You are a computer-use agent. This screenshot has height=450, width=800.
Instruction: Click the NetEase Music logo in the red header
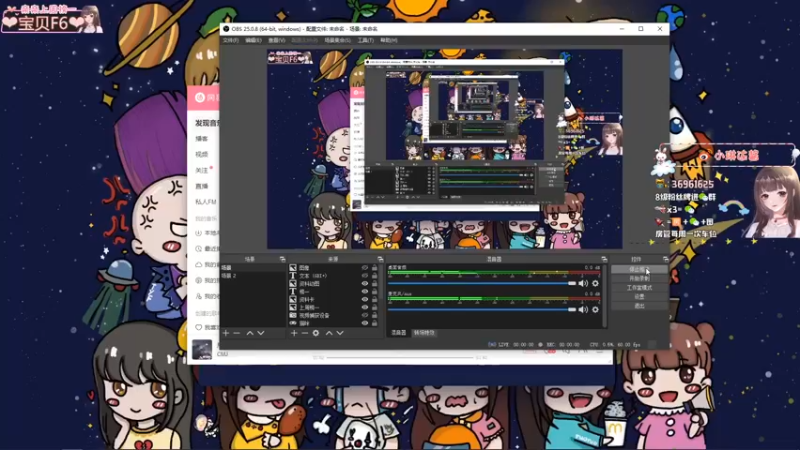tap(200, 97)
